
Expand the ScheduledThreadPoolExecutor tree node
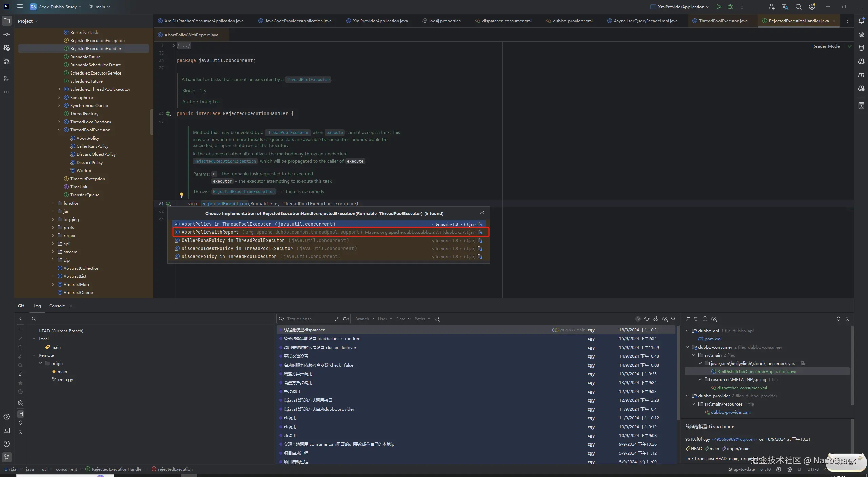click(x=59, y=89)
